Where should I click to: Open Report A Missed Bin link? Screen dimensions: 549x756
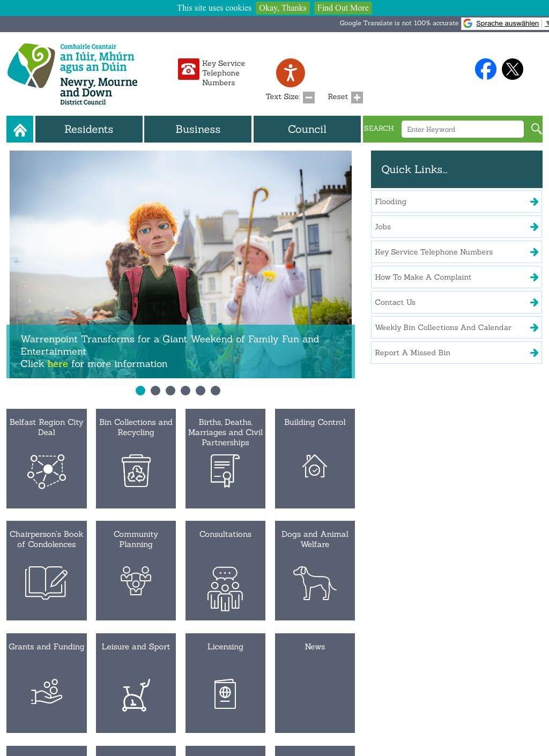tap(456, 353)
